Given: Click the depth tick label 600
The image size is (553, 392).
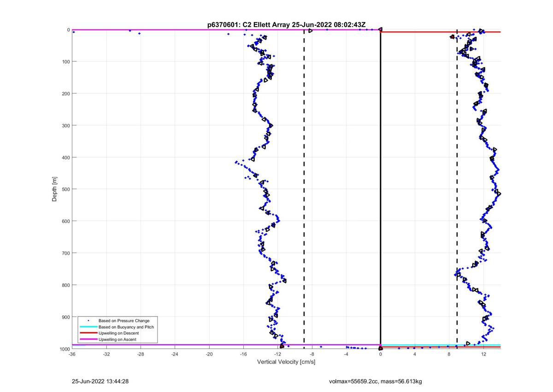Looking at the screenshot, I should [65, 221].
